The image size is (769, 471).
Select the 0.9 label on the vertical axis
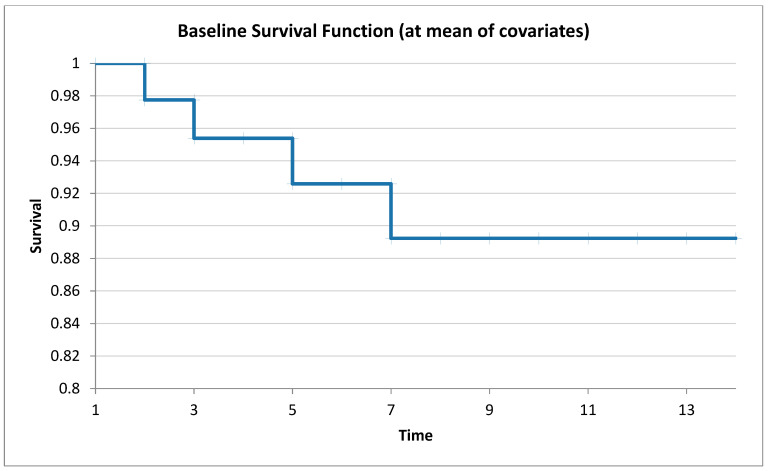click(70, 226)
